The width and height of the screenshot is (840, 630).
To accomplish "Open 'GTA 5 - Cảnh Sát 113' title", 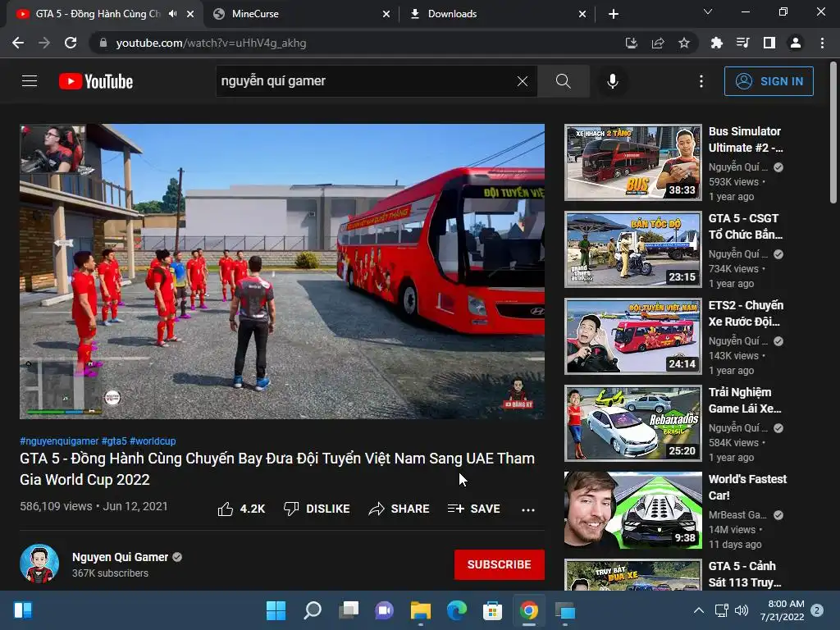I will click(x=745, y=573).
